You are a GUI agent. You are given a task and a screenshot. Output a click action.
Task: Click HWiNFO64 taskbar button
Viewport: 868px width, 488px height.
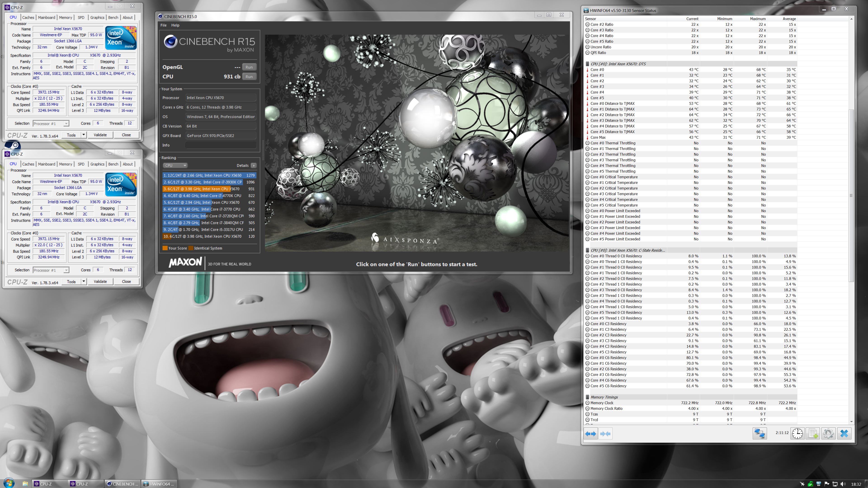click(x=159, y=484)
